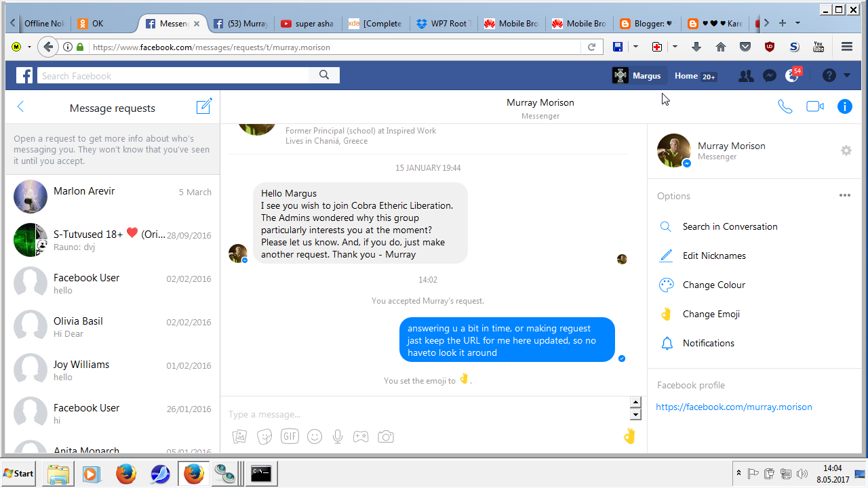Switch to the (53) Murray tab
The width and height of the screenshot is (868, 488).
point(241,23)
